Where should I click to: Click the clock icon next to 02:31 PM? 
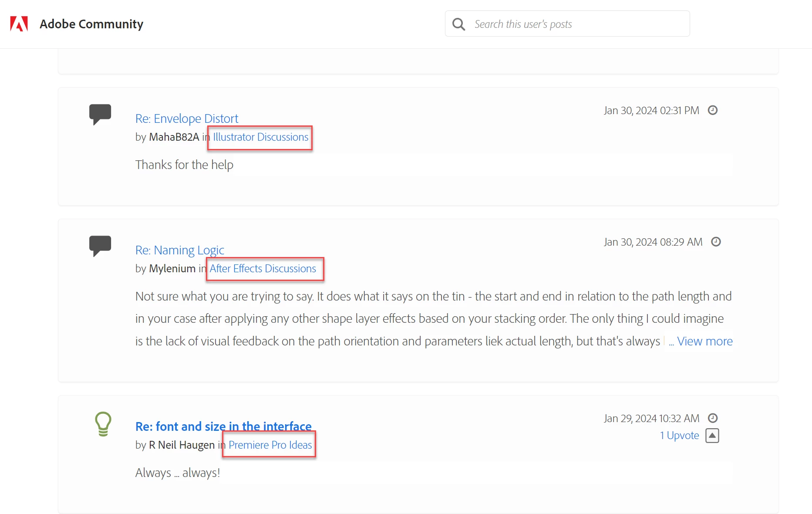coord(713,110)
